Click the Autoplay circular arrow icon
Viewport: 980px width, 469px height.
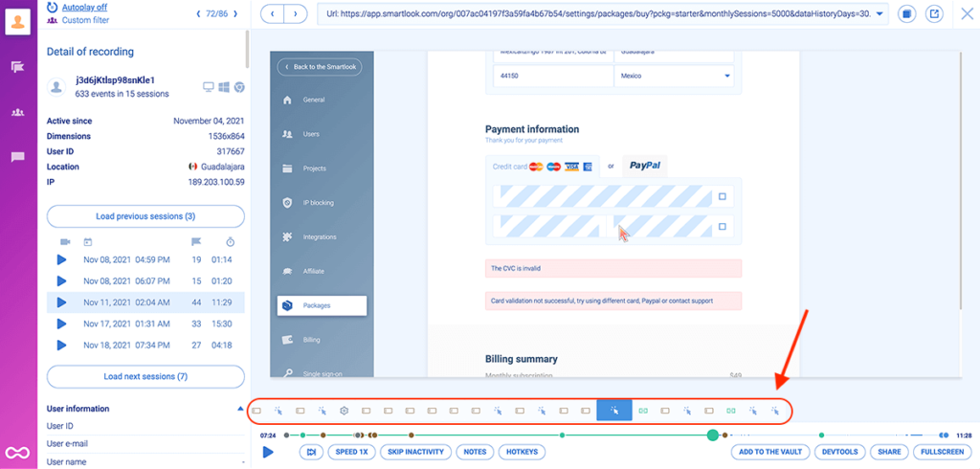(53, 10)
